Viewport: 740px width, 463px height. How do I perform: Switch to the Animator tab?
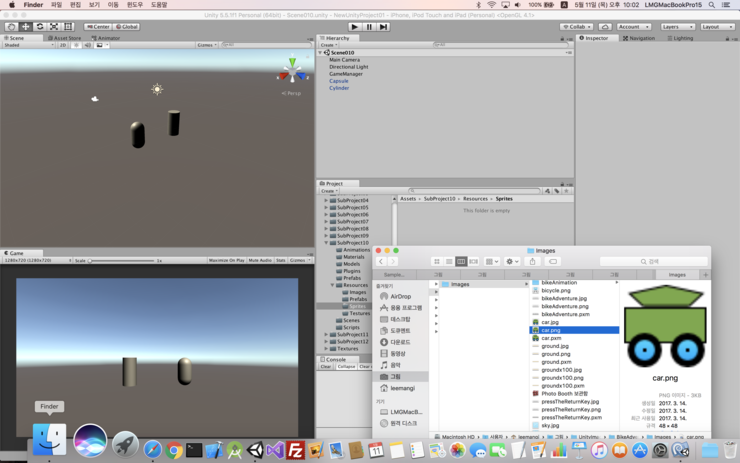click(x=106, y=38)
